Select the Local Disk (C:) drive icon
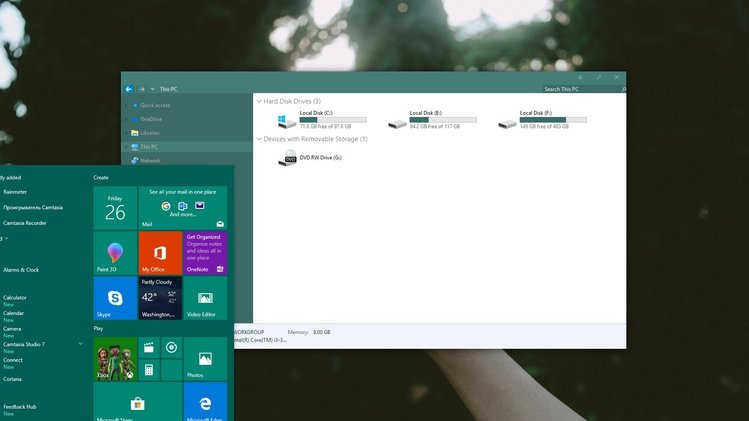This screenshot has width=749, height=421. (287, 120)
